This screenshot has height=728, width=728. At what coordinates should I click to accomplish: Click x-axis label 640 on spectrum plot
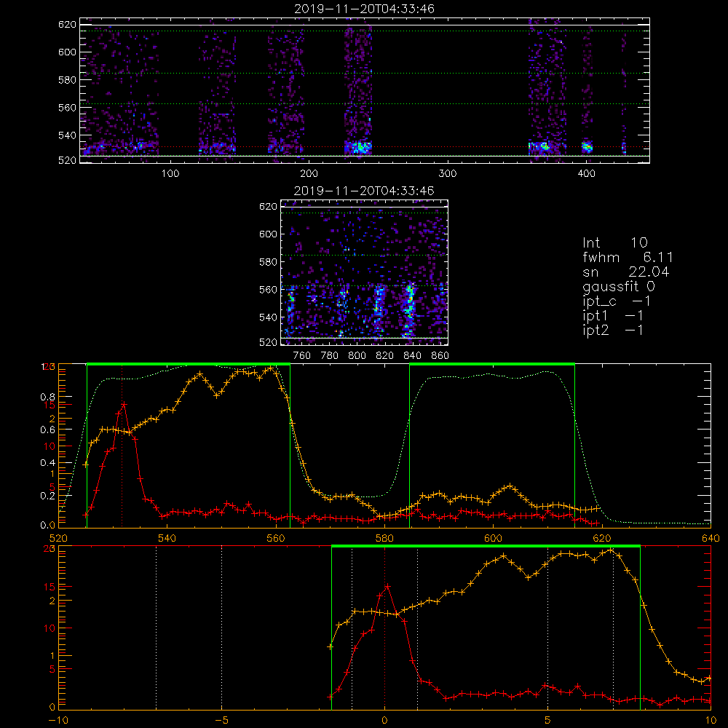711,539
